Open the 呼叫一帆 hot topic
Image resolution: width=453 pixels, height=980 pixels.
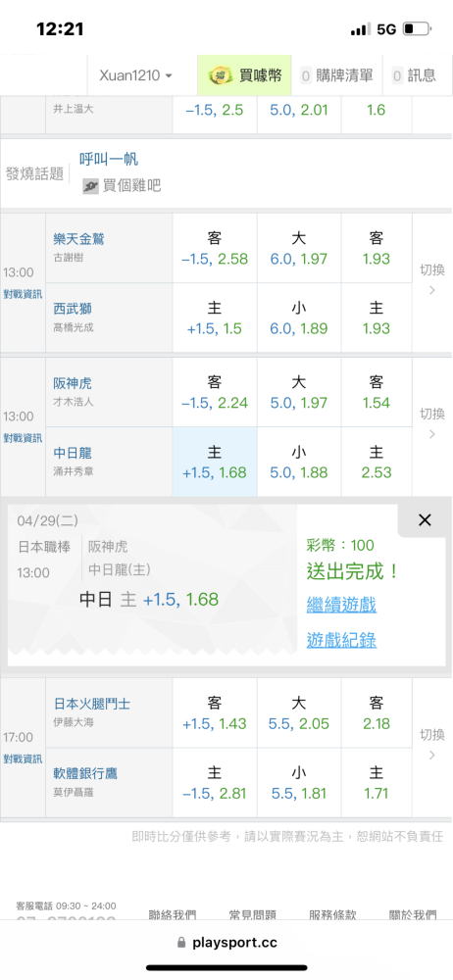pyautogui.click(x=109, y=160)
